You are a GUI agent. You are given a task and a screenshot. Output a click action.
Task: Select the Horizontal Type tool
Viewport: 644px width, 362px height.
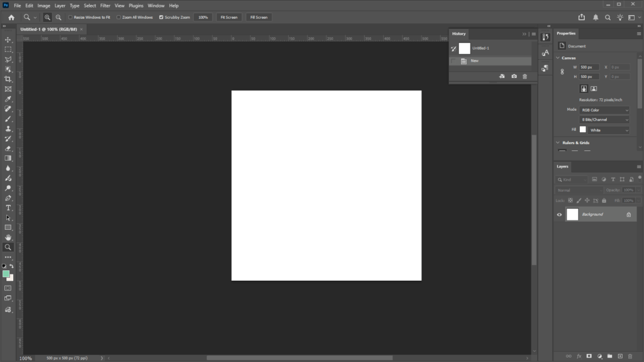(8, 208)
